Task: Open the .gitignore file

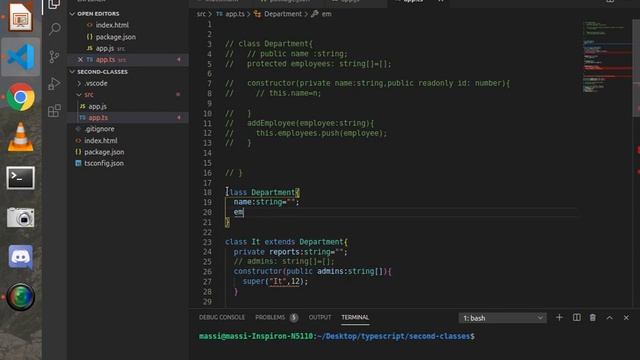Action: 99,129
